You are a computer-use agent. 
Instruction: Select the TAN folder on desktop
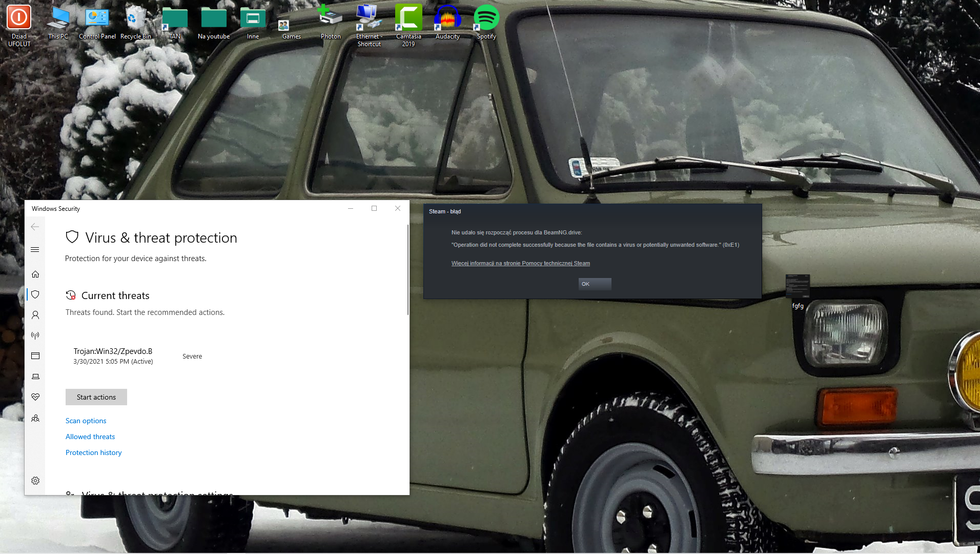[x=175, y=23]
